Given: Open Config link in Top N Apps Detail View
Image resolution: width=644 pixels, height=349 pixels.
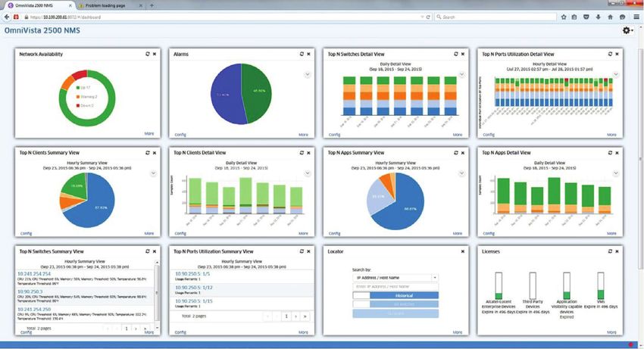Looking at the screenshot, I should tap(489, 233).
